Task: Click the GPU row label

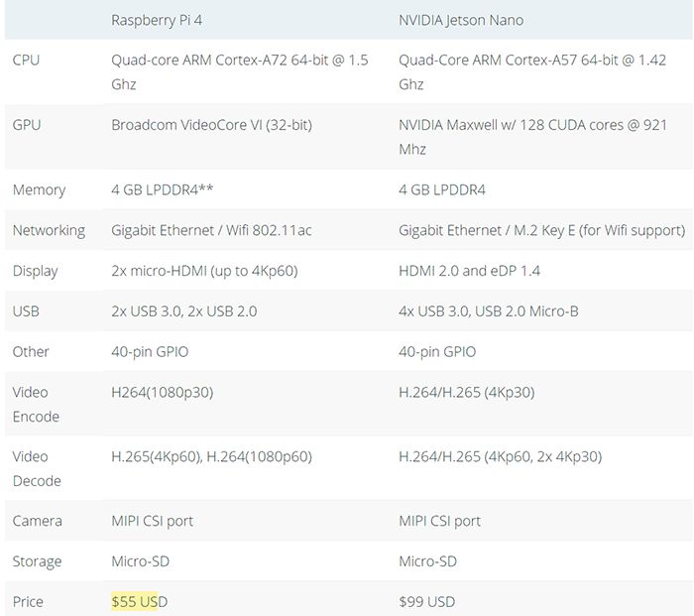Action: [x=27, y=125]
